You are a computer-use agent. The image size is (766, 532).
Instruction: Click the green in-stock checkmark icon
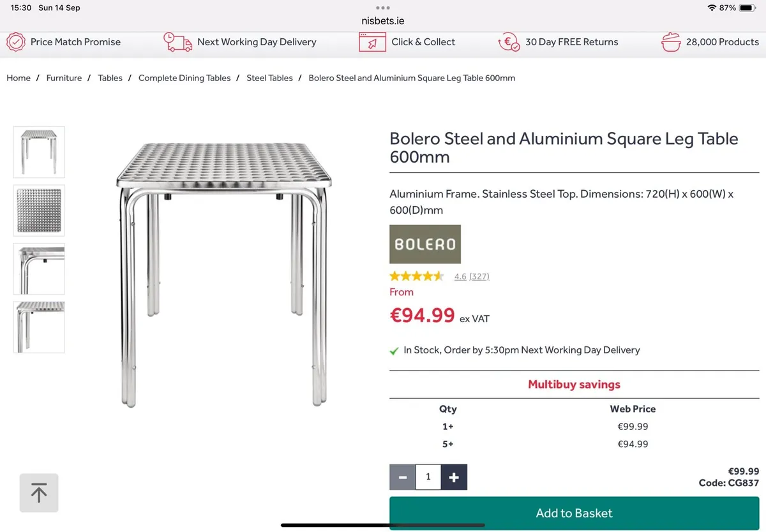[394, 350]
